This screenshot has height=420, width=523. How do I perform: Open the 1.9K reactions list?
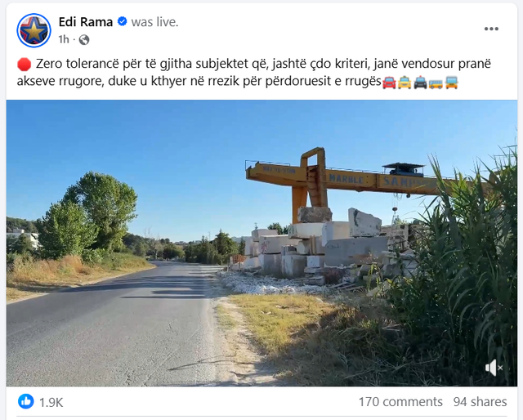(x=51, y=402)
